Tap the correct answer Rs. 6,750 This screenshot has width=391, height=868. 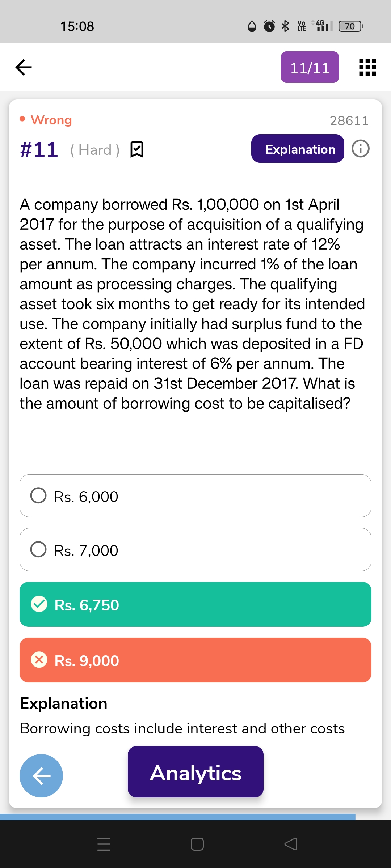pyautogui.click(x=195, y=604)
